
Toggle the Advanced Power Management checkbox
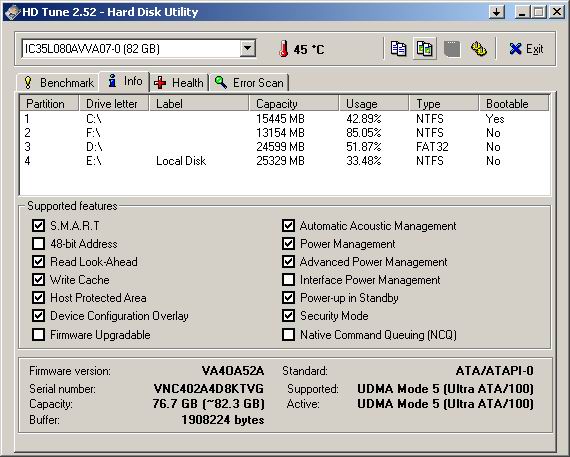288,261
